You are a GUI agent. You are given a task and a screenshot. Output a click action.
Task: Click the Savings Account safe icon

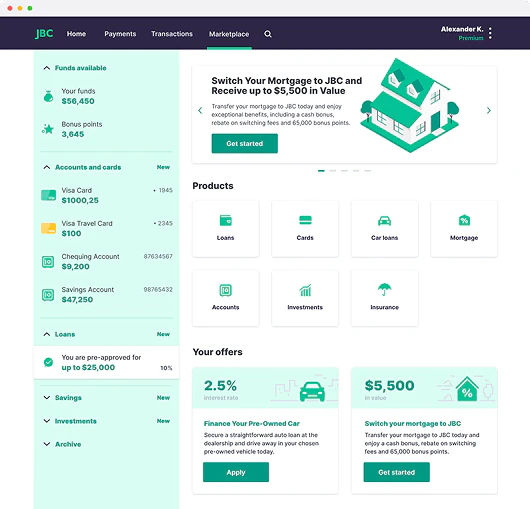click(x=48, y=295)
